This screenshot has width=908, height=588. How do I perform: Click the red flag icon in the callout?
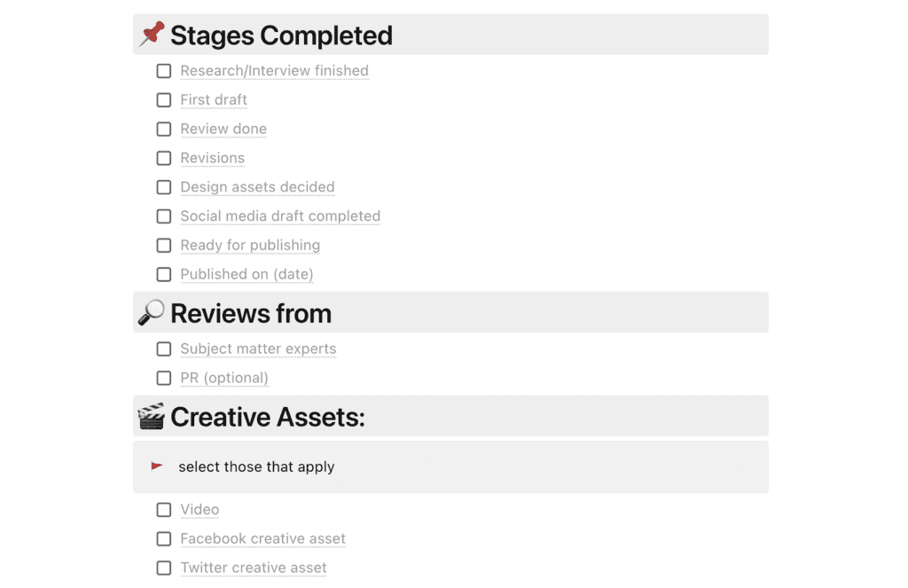(x=158, y=466)
